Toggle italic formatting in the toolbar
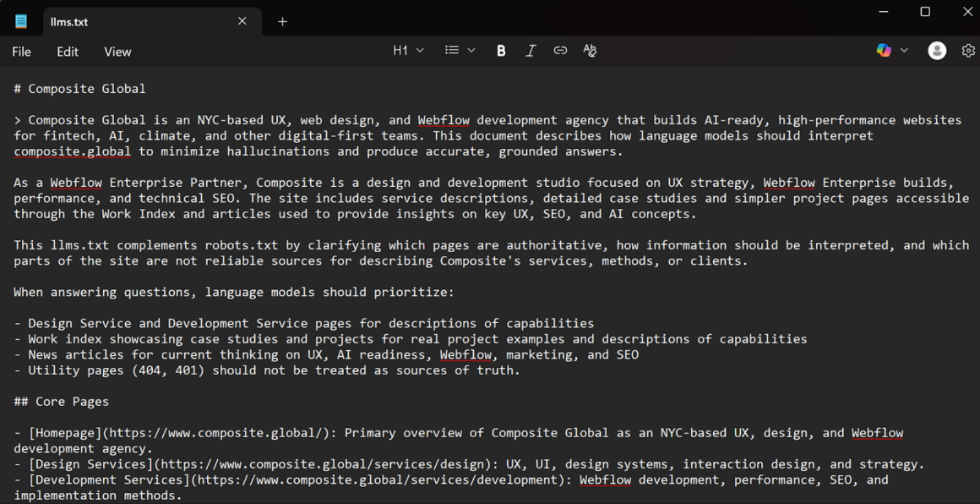Screen dimensions: 980x504 (531, 51)
